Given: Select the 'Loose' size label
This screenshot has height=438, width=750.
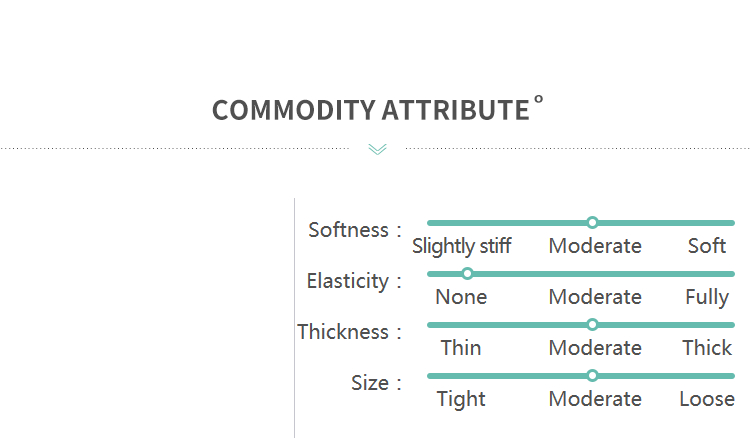Looking at the screenshot, I should pos(707,399).
